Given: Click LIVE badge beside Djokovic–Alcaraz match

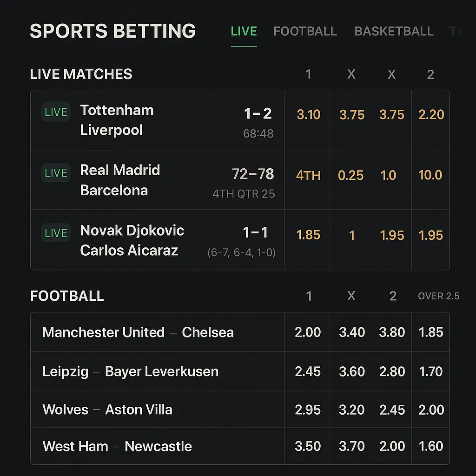Looking at the screenshot, I should 56,233.
